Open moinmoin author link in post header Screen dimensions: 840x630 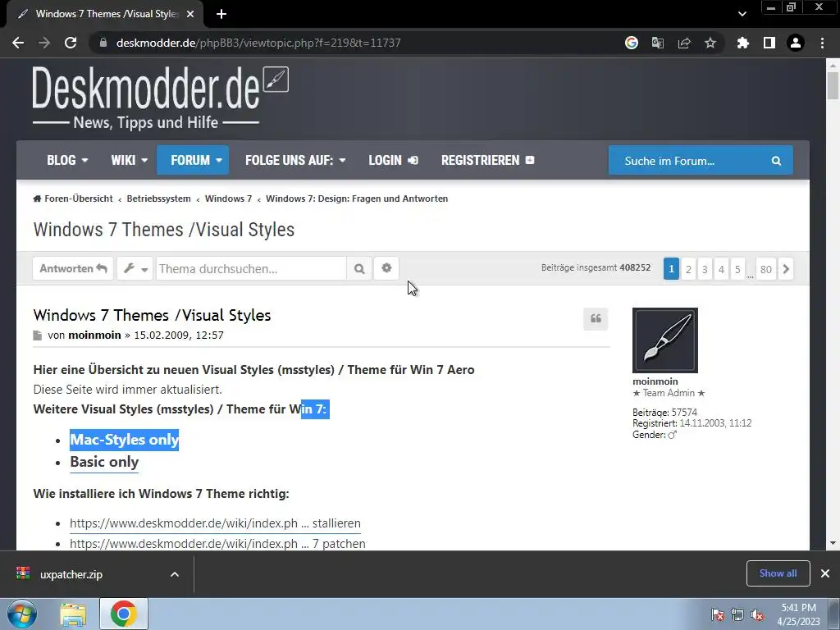tap(95, 336)
